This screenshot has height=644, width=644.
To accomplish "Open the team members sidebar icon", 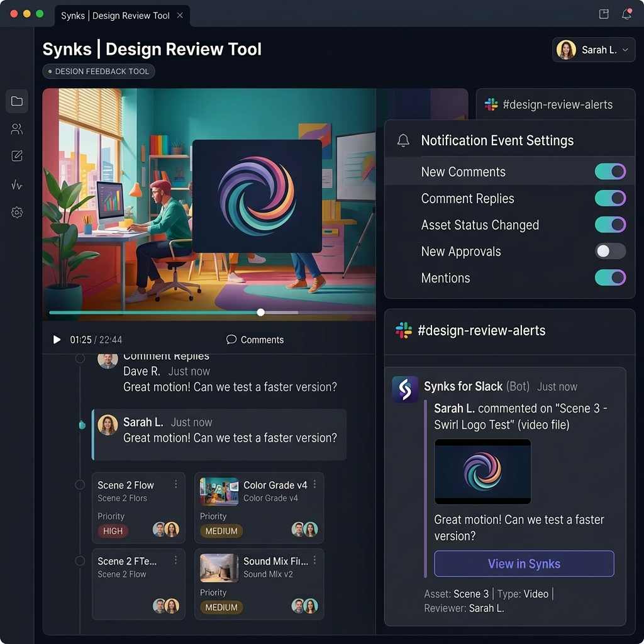I will (x=17, y=130).
